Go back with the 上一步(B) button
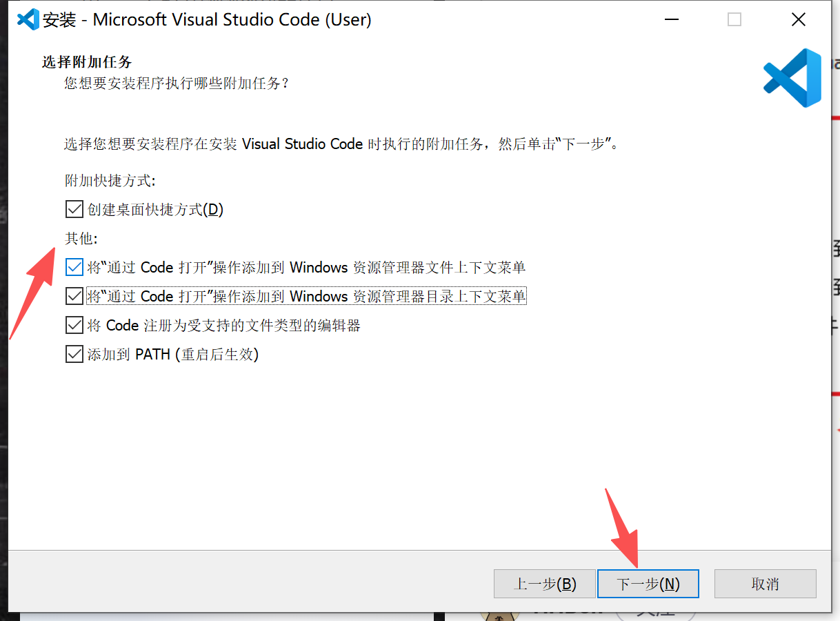The width and height of the screenshot is (840, 621). pyautogui.click(x=545, y=584)
